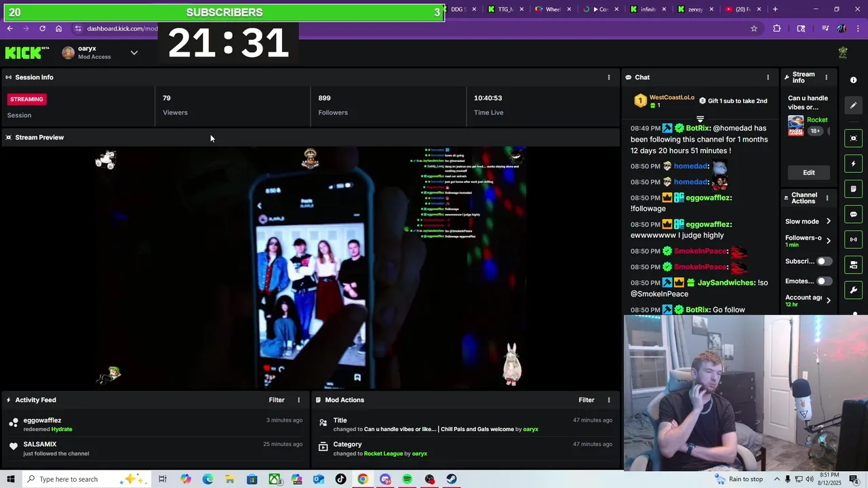Click Hydrate redemption in Activity Feed
Viewport: 868px width, 488px height.
[x=62, y=429]
